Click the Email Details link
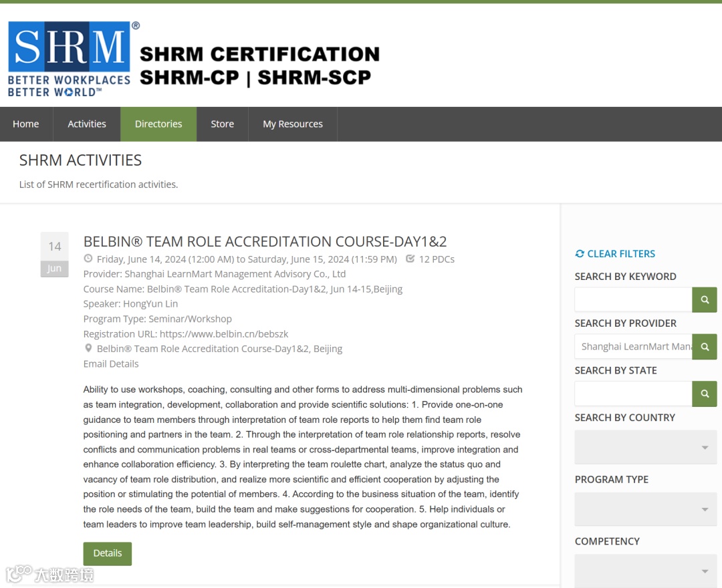 click(x=111, y=364)
